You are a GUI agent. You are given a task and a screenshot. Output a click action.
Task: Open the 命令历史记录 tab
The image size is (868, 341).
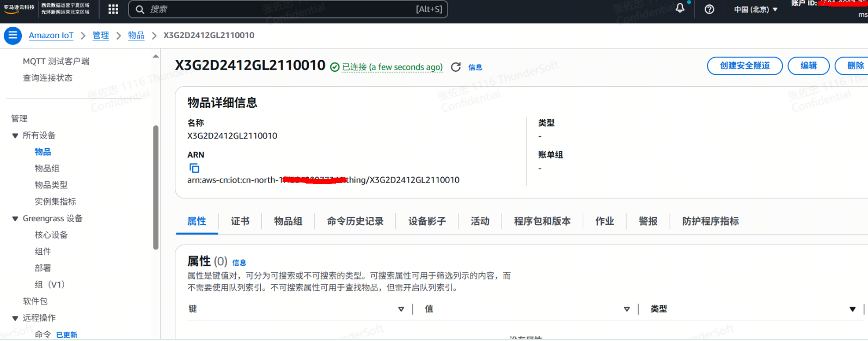pos(355,221)
